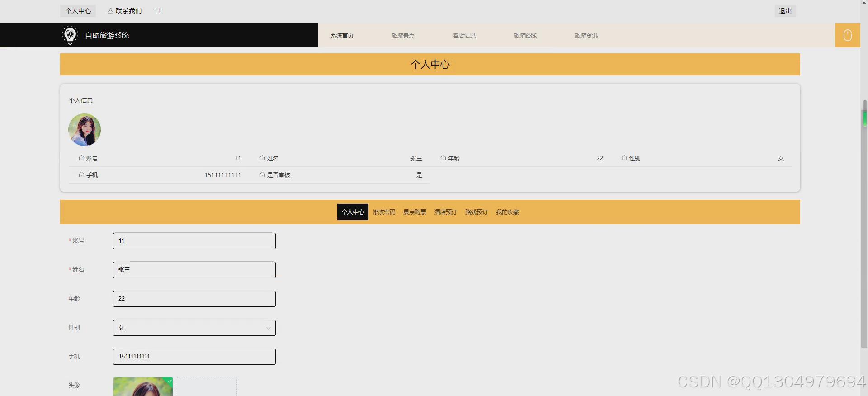Screen dimensions: 868x396
Task: Click the user icon beside 联系我们
Action: pyautogui.click(x=110, y=11)
